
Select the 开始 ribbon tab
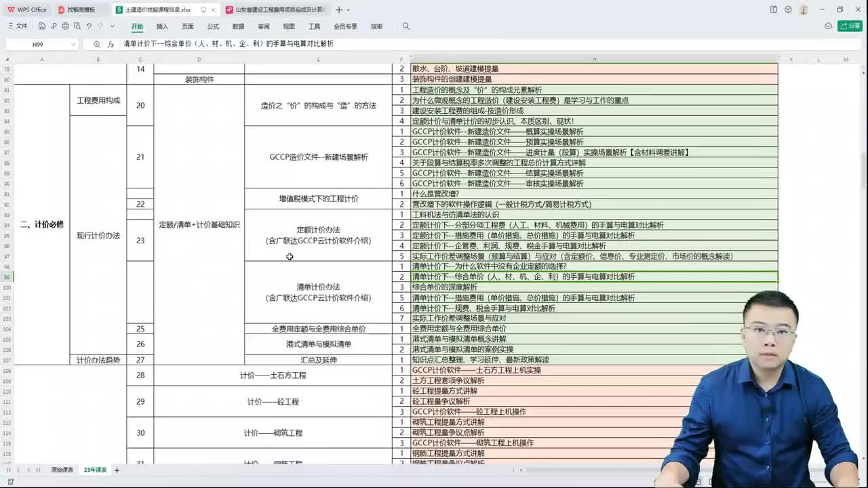tap(137, 26)
